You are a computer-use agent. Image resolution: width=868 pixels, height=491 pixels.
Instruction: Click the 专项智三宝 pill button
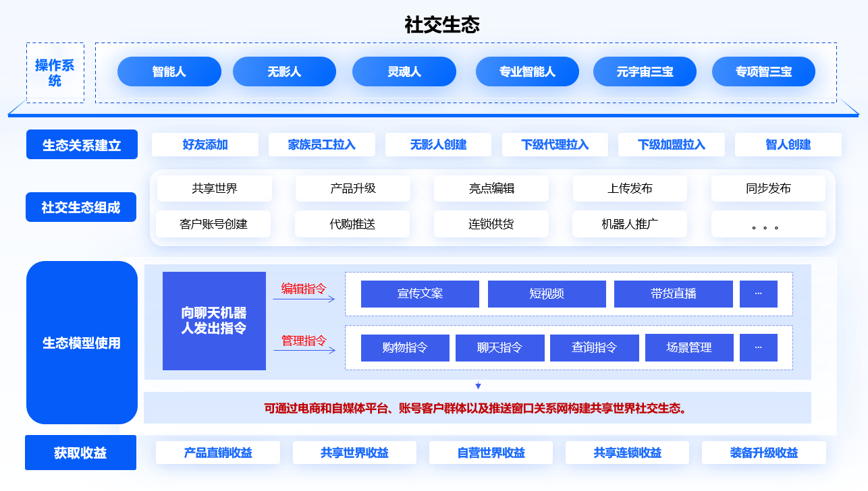pyautogui.click(x=763, y=71)
